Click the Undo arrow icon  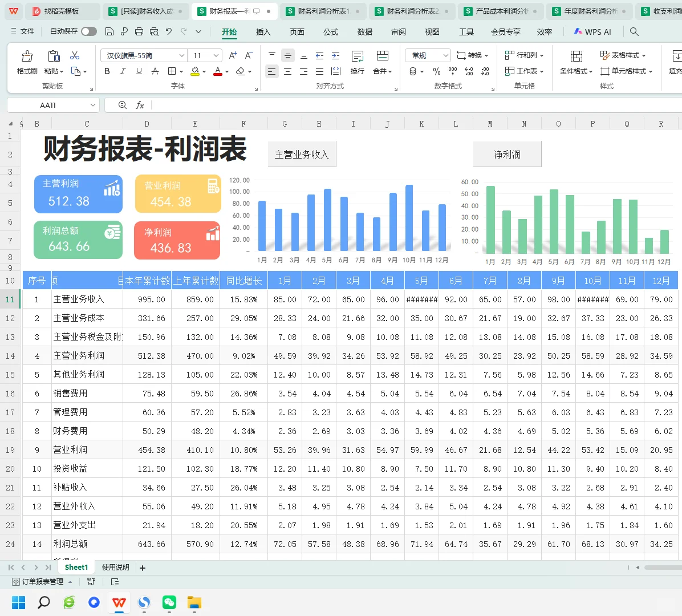pyautogui.click(x=169, y=31)
